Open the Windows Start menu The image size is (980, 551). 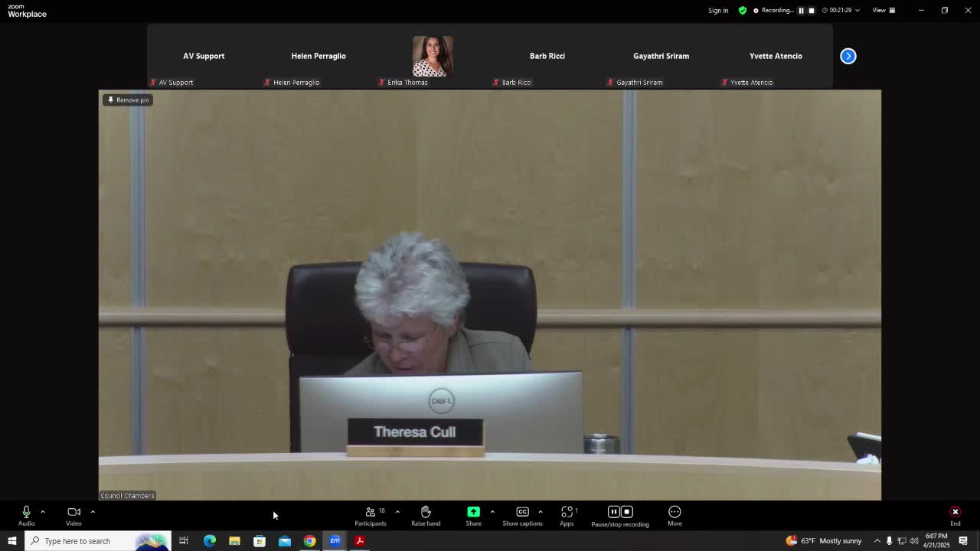12,541
